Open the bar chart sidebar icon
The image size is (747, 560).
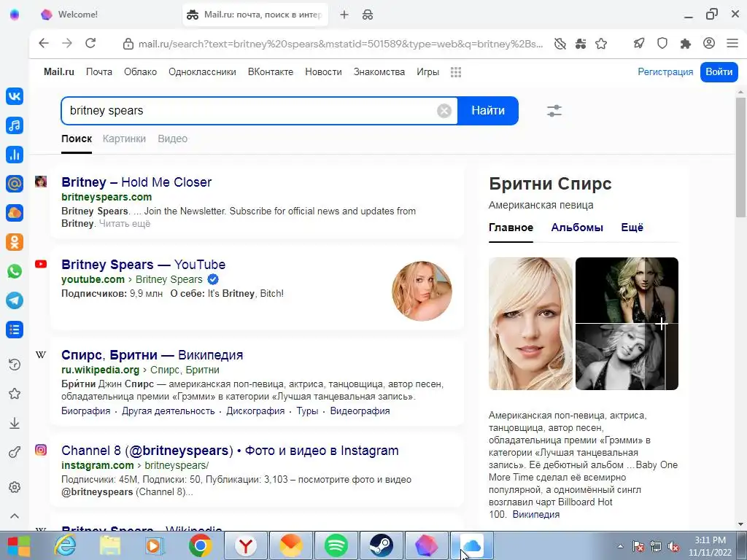coord(15,155)
